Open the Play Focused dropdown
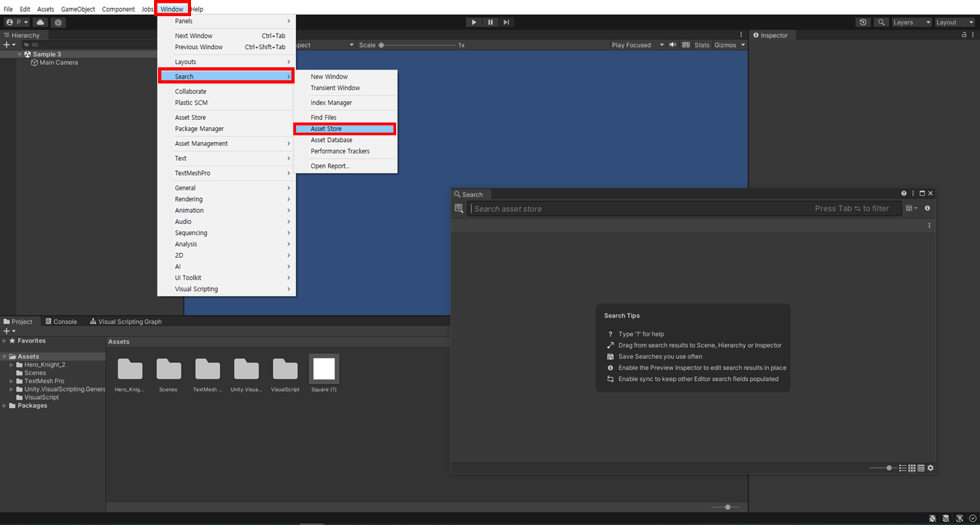This screenshot has height=525, width=980. tap(637, 45)
